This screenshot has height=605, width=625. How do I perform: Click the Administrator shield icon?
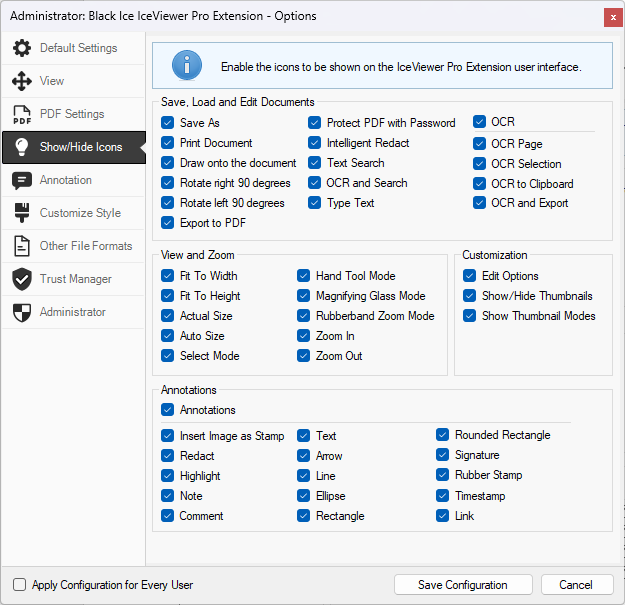22,312
